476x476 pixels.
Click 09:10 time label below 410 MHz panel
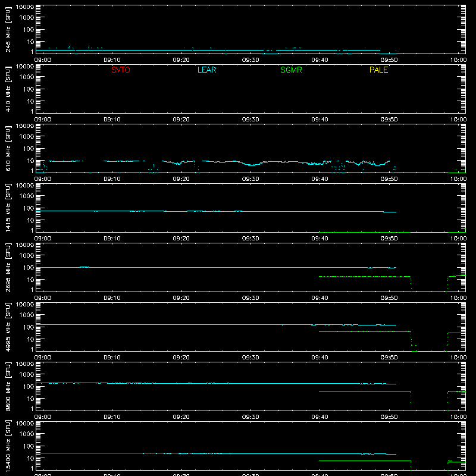click(x=112, y=120)
